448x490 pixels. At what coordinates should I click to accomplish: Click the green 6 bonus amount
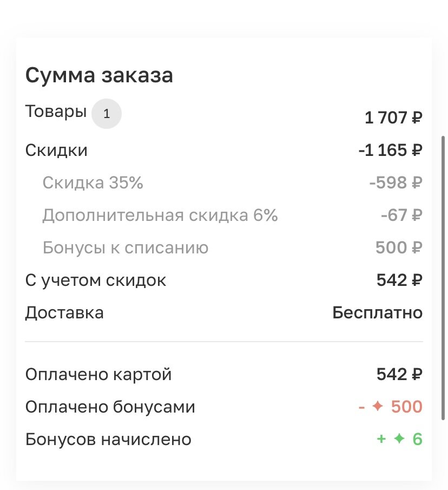coord(417,439)
